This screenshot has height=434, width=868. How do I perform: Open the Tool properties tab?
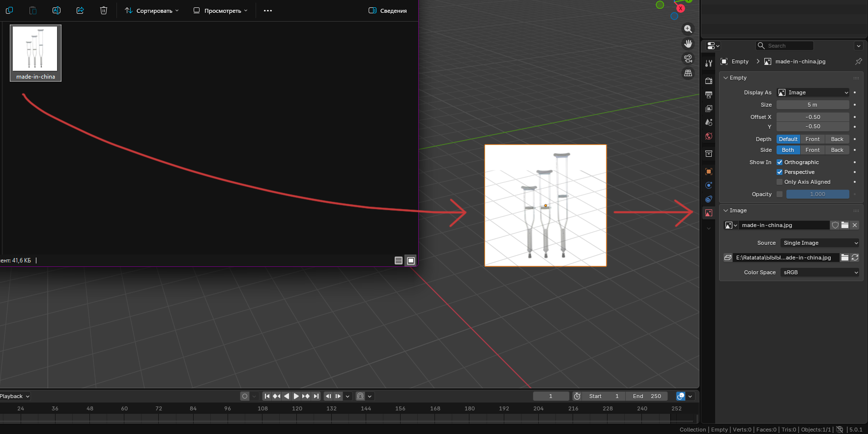[x=708, y=63]
